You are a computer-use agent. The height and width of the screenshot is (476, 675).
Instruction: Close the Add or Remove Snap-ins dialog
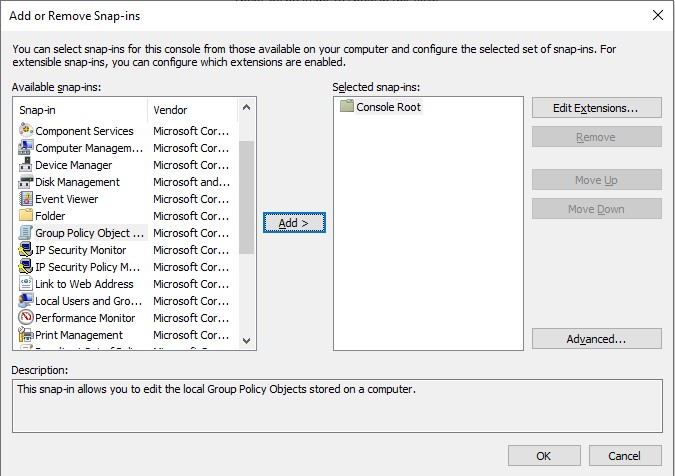click(x=657, y=15)
